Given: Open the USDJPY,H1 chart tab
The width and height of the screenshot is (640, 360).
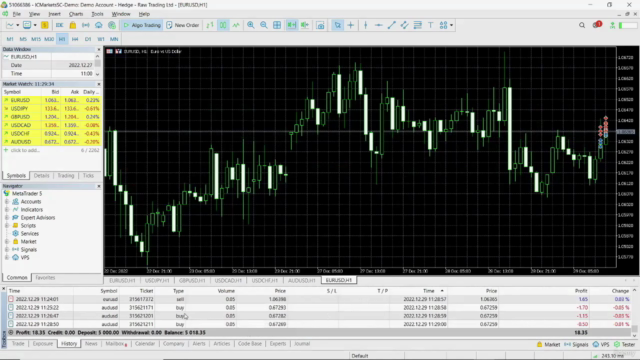Looking at the screenshot, I should click(157, 280).
